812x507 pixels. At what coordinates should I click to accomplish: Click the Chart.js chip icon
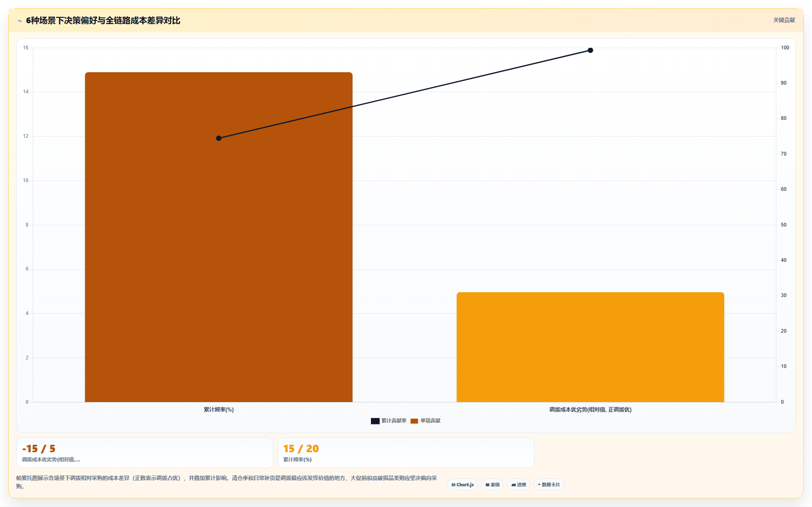pyautogui.click(x=454, y=485)
